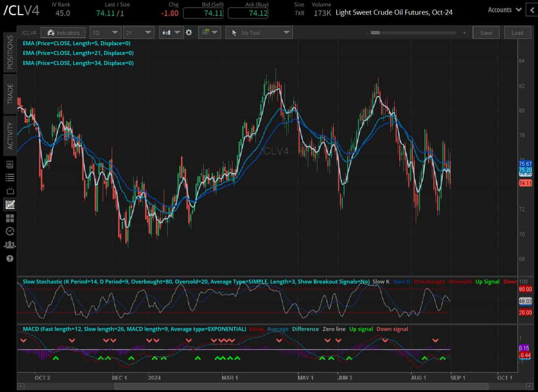Open chart settings with the gear icon
Screen dimensions: 538x392
(188, 32)
